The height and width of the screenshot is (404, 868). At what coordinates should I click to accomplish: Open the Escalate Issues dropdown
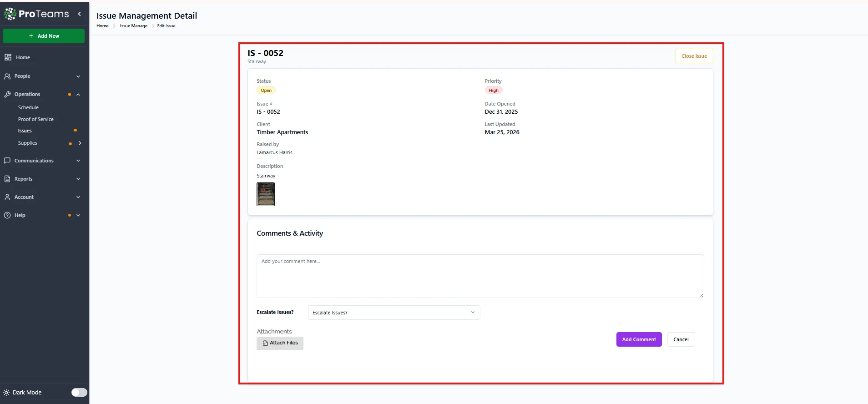point(394,313)
